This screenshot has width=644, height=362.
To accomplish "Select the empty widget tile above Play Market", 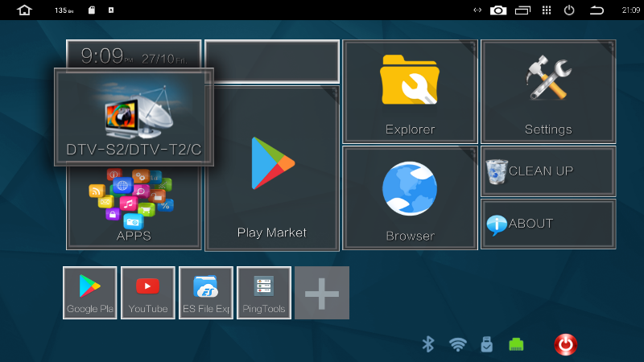I will pos(272,62).
